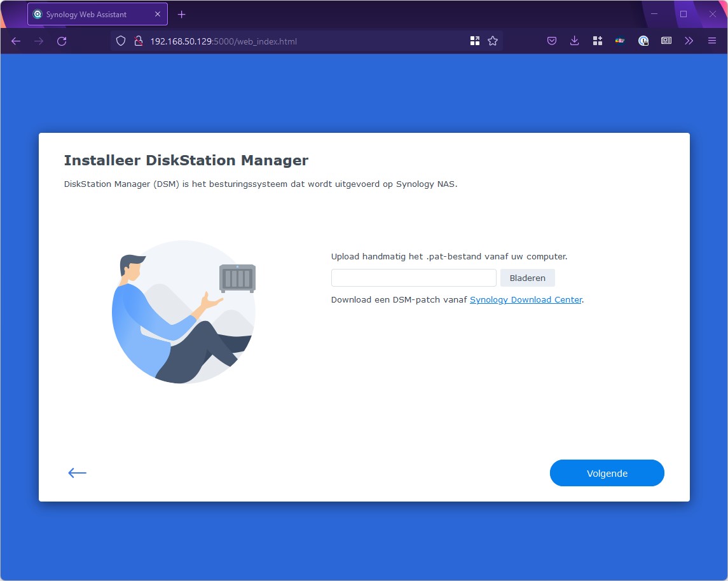Click the .pat file path input field
The image size is (728, 581).
pyautogui.click(x=414, y=278)
